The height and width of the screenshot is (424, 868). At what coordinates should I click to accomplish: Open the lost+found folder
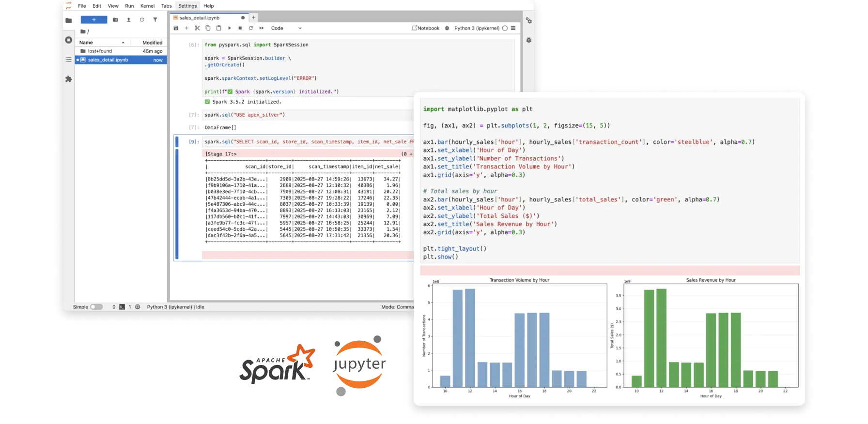tap(121, 51)
